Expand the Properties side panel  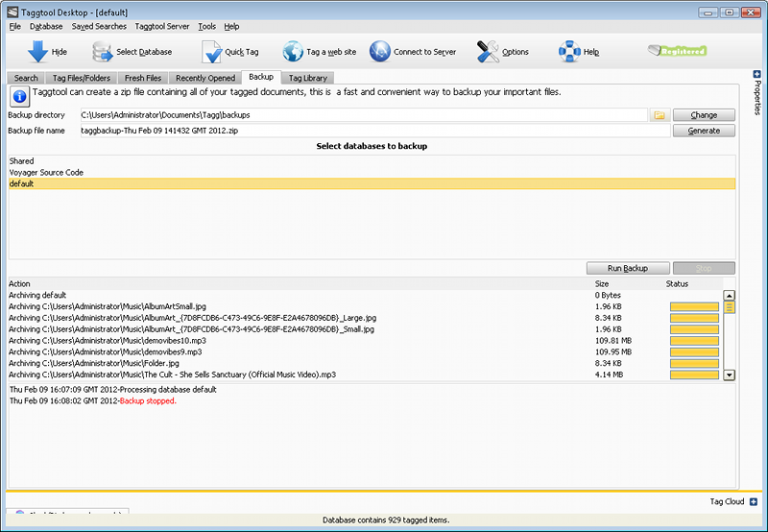tap(756, 75)
